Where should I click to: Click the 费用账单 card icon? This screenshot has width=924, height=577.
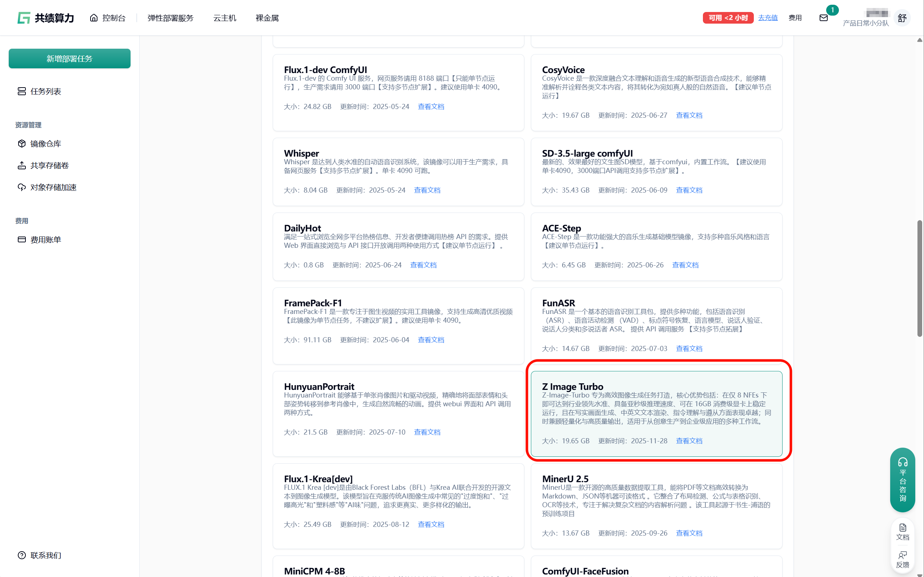pos(22,239)
